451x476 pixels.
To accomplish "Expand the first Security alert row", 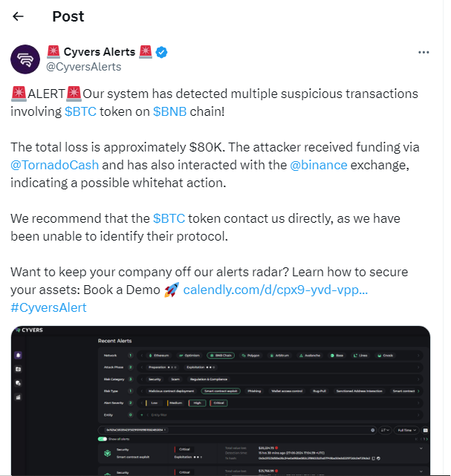I will [x=421, y=449].
